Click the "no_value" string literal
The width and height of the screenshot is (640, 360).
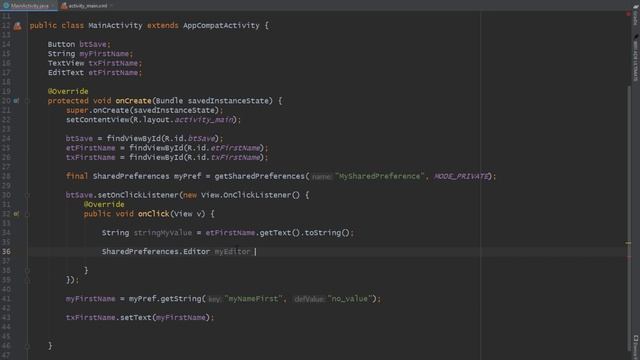pos(349,299)
